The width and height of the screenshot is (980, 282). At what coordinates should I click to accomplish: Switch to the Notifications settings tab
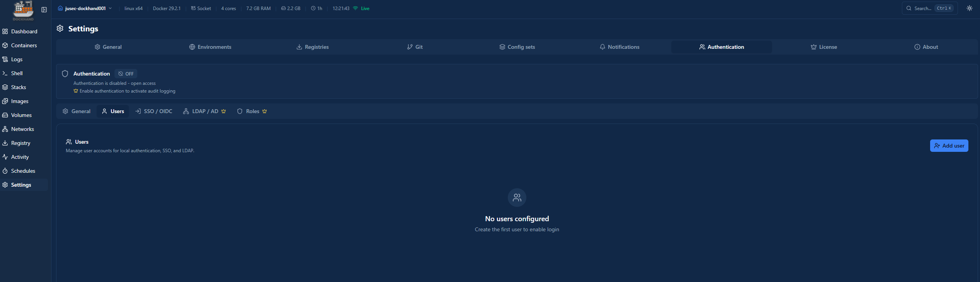tap(619, 47)
